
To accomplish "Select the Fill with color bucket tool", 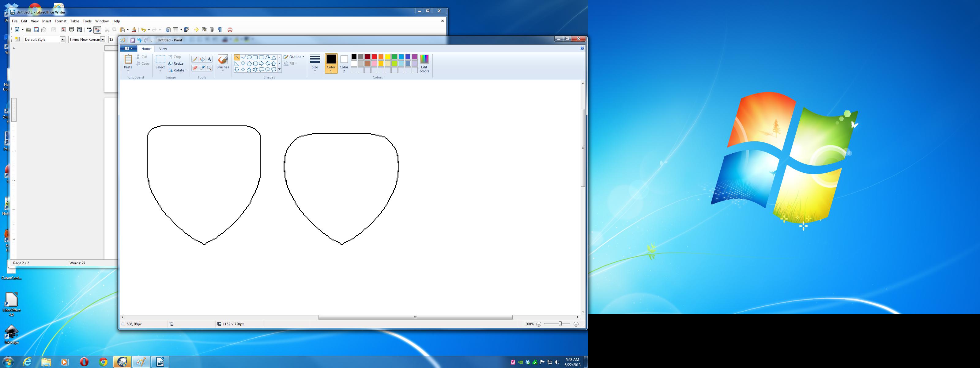I will pos(202,59).
